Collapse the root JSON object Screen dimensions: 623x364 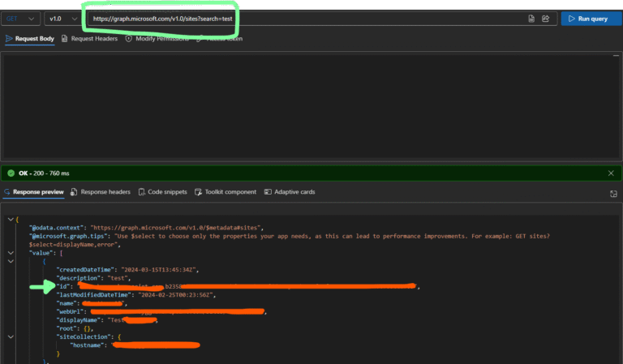[x=11, y=219]
